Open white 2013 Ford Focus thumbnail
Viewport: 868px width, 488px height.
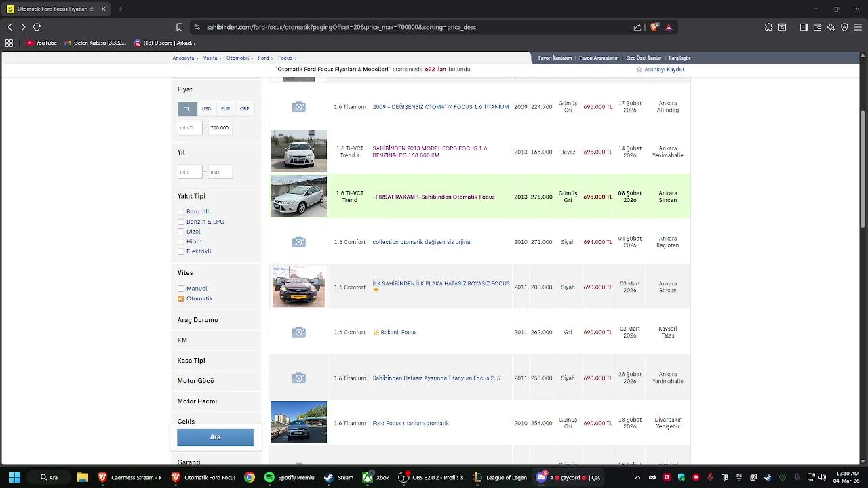pyautogui.click(x=298, y=151)
